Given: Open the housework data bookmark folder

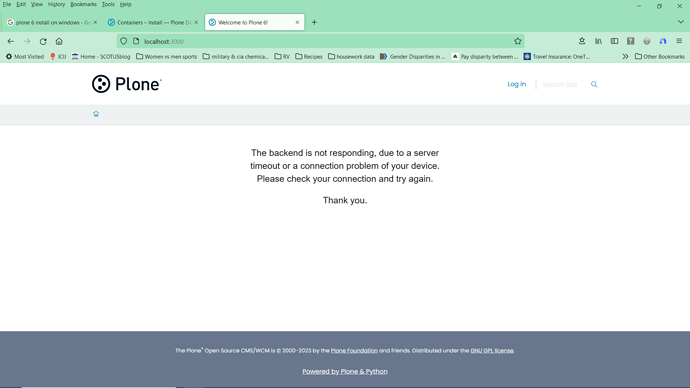Looking at the screenshot, I should click(x=351, y=56).
